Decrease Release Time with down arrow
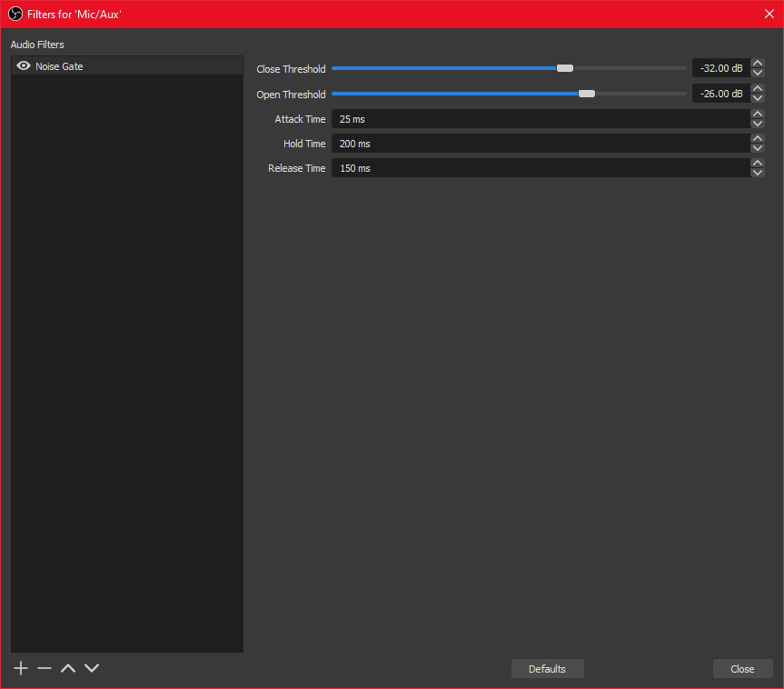Viewport: 784px width, 689px height. click(758, 173)
